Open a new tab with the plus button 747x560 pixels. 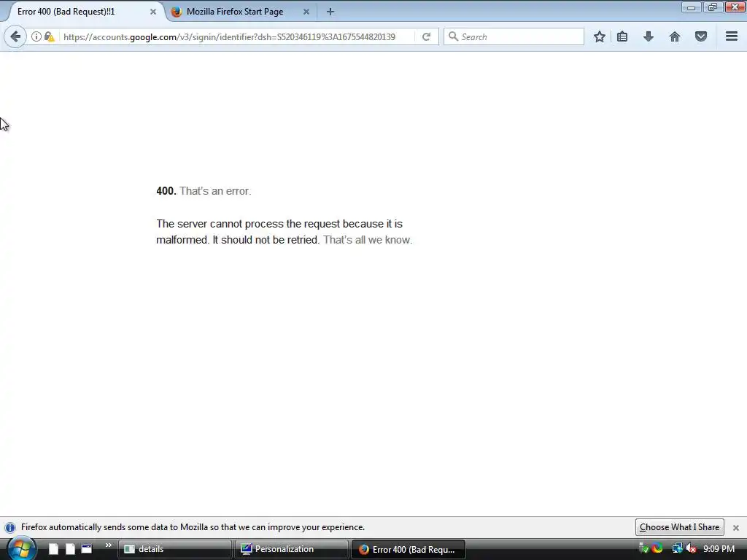pyautogui.click(x=330, y=12)
